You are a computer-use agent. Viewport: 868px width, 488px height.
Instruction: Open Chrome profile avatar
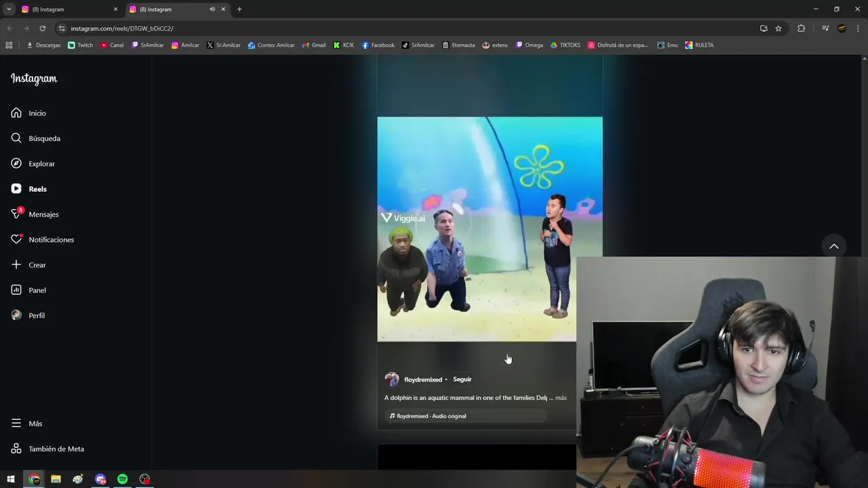pos(842,28)
